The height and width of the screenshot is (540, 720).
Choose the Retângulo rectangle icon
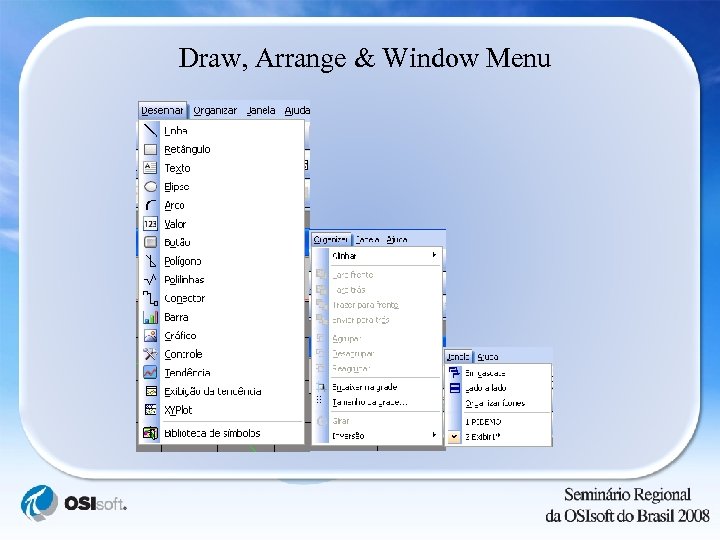pos(150,149)
